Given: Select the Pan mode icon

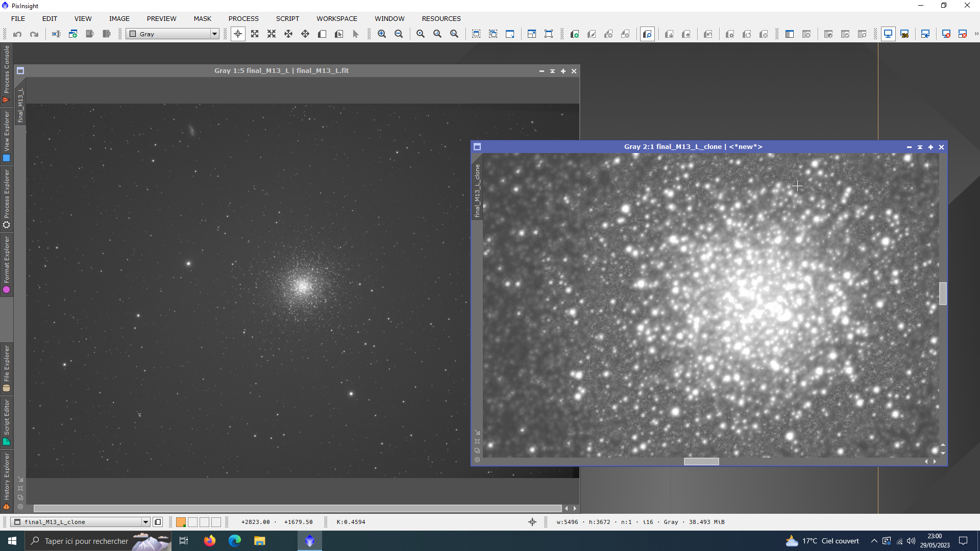Looking at the screenshot, I should click(x=288, y=34).
